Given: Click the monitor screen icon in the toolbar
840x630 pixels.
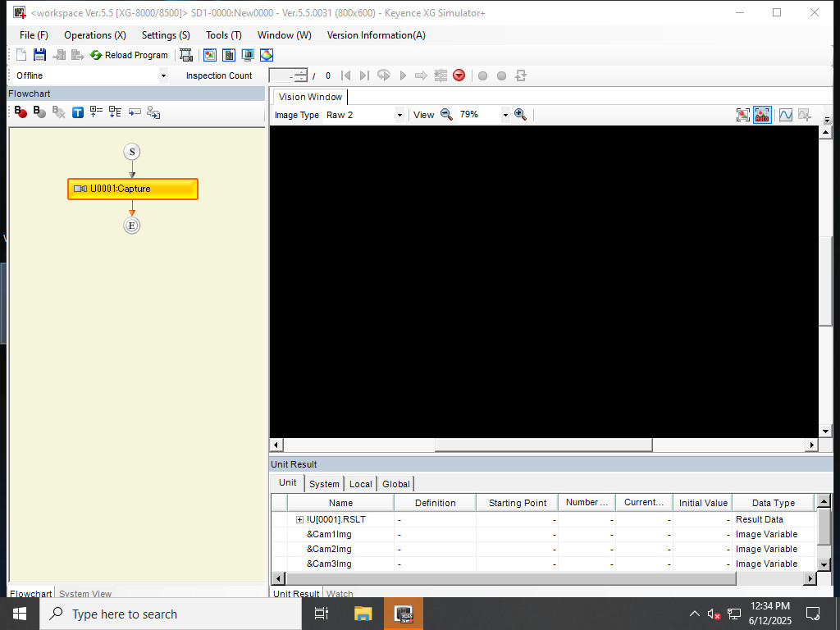Looking at the screenshot, I should tap(248, 55).
